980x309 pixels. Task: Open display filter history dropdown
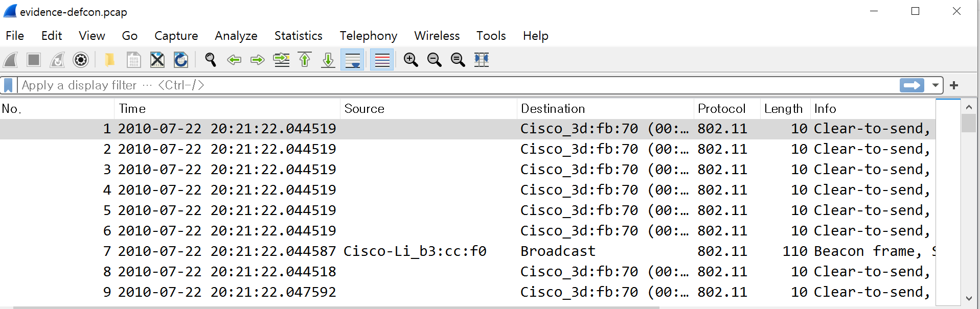point(935,85)
